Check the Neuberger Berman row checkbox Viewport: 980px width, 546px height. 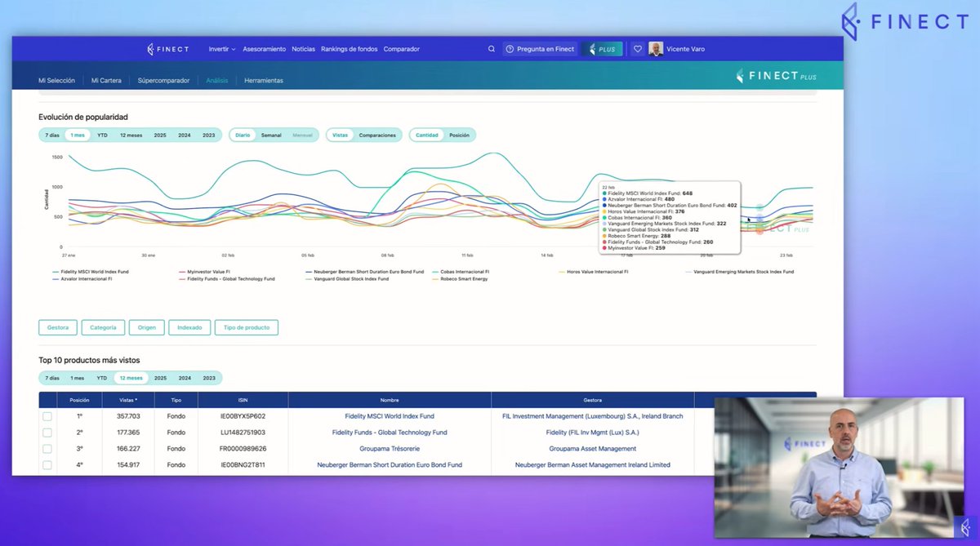[x=47, y=465]
